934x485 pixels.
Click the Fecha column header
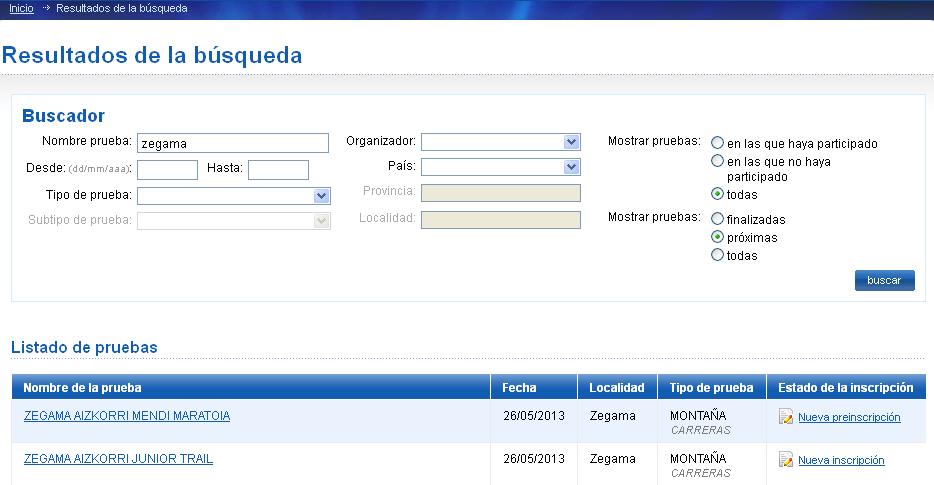(520, 387)
